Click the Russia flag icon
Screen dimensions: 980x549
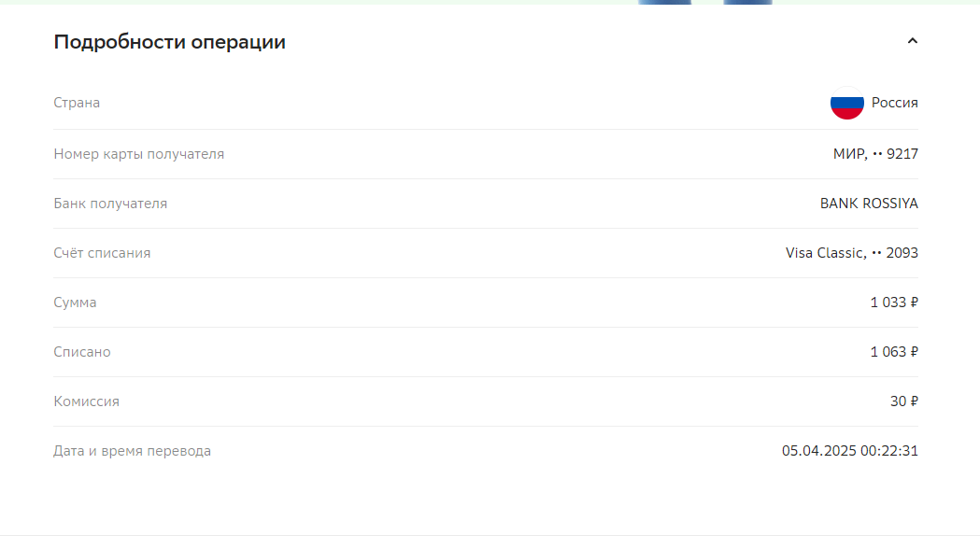tap(847, 103)
